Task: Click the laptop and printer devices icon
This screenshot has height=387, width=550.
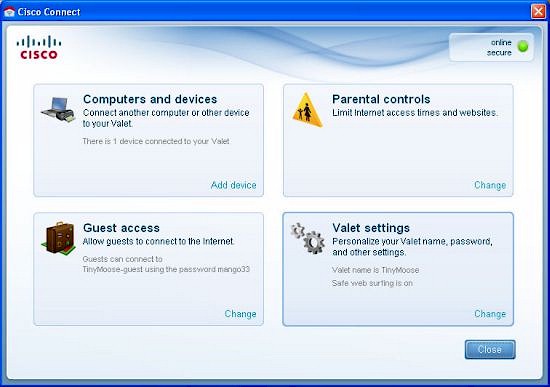Action: pos(58,109)
